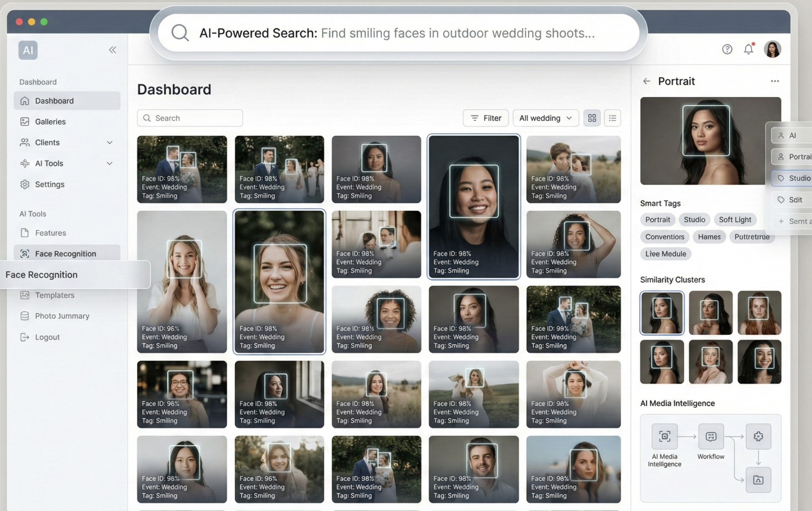812x511 pixels.
Task: Choose Sdit in the floating popup
Action: [791, 200]
